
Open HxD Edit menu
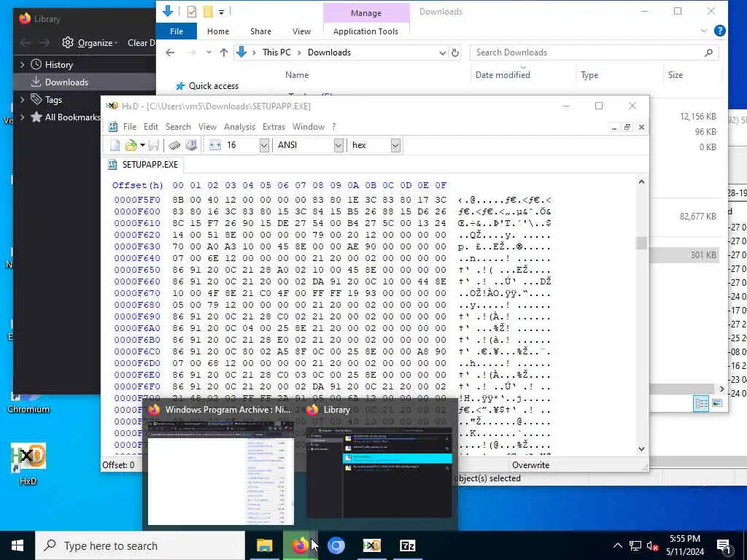point(150,127)
